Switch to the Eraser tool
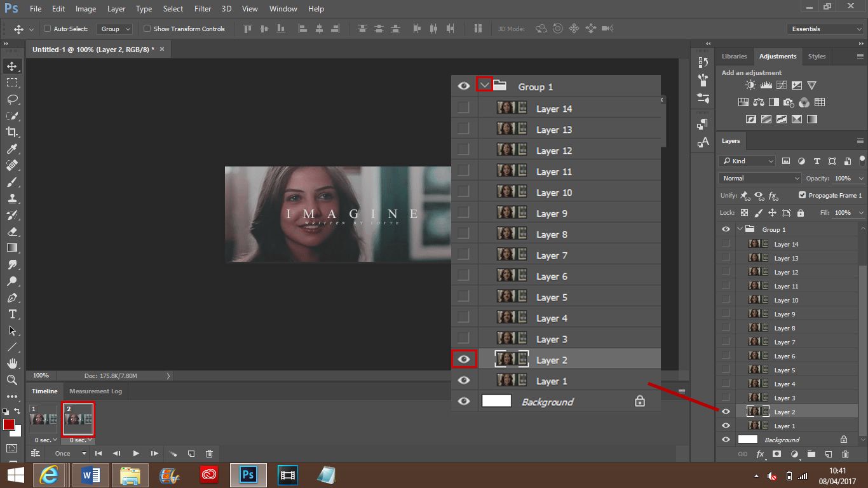Screen dimensions: 868x488 tap(12, 231)
